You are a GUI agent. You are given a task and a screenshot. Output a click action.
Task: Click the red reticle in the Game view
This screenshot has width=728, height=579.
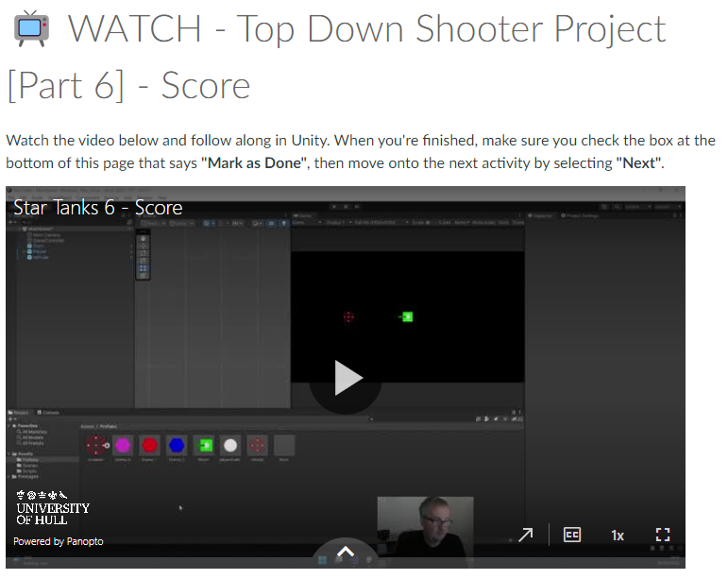[348, 317]
